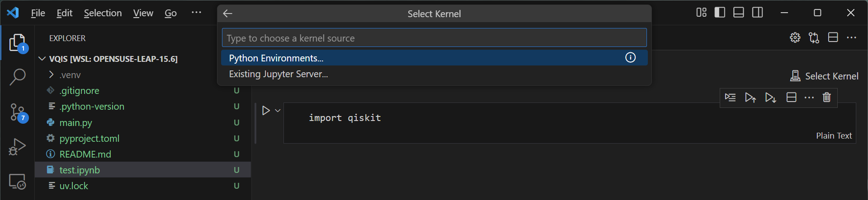Image resolution: width=868 pixels, height=200 pixels.
Task: Toggle the bottom Panel layout button
Action: coord(739,13)
